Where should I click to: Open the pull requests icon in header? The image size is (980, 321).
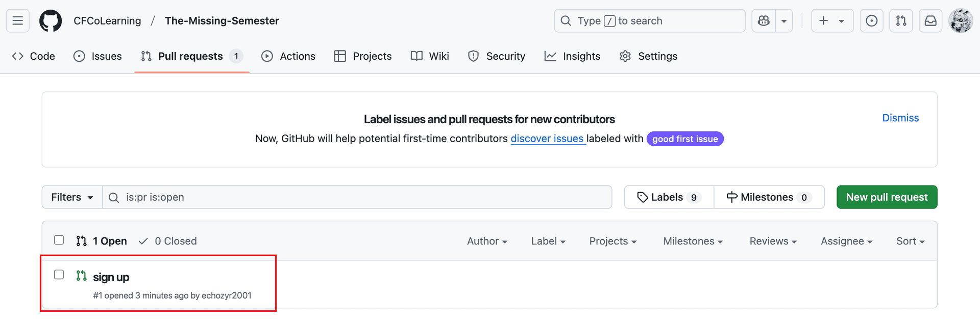901,21
